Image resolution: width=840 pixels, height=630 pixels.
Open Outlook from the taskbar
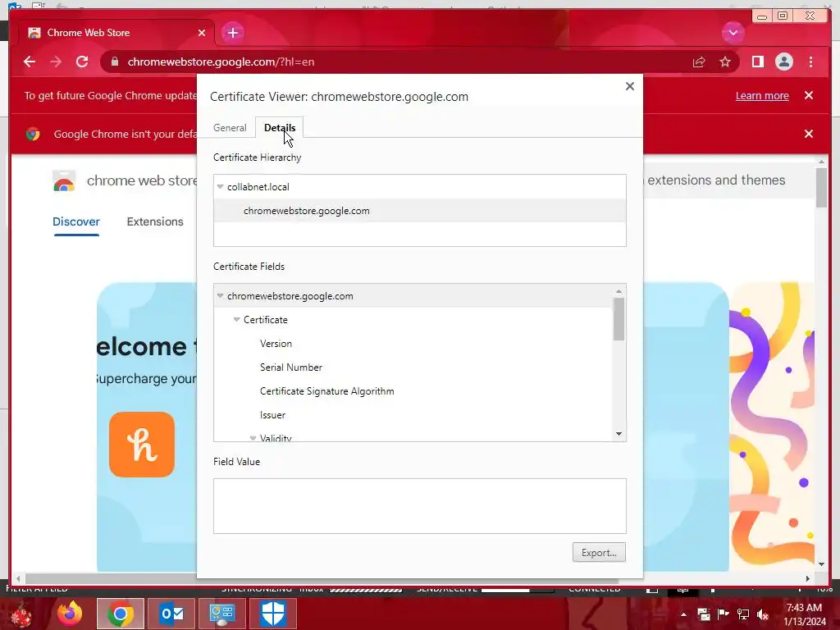tap(171, 614)
